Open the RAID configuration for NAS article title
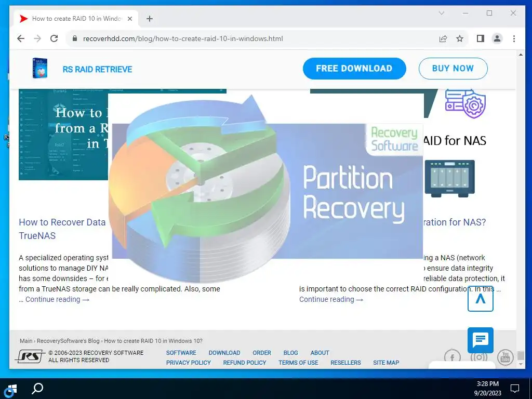 pyautogui.click(x=455, y=222)
